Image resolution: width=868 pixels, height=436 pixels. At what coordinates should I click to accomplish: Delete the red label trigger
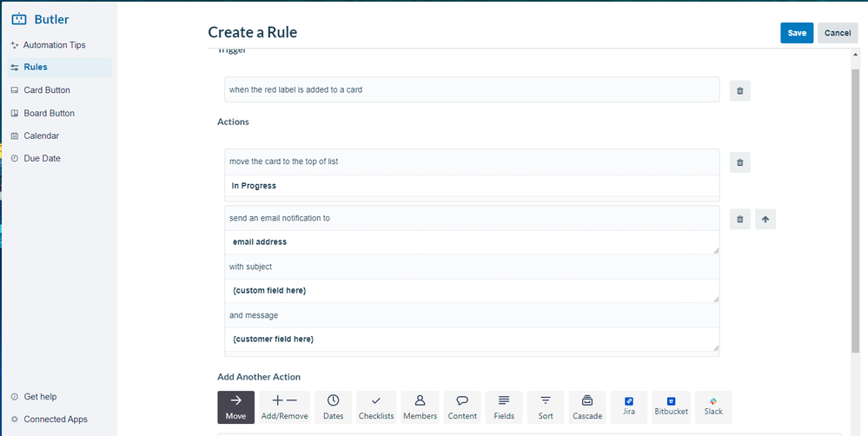pos(739,90)
